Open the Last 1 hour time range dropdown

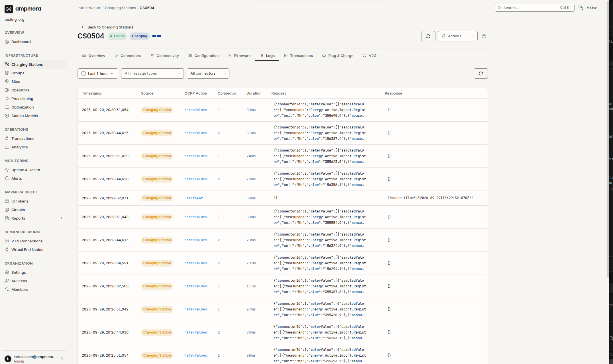pos(98,73)
